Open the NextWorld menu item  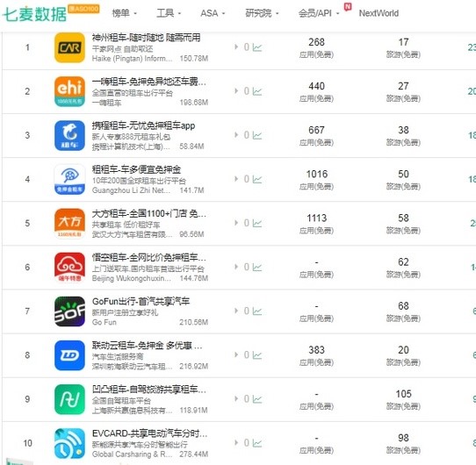coord(379,13)
